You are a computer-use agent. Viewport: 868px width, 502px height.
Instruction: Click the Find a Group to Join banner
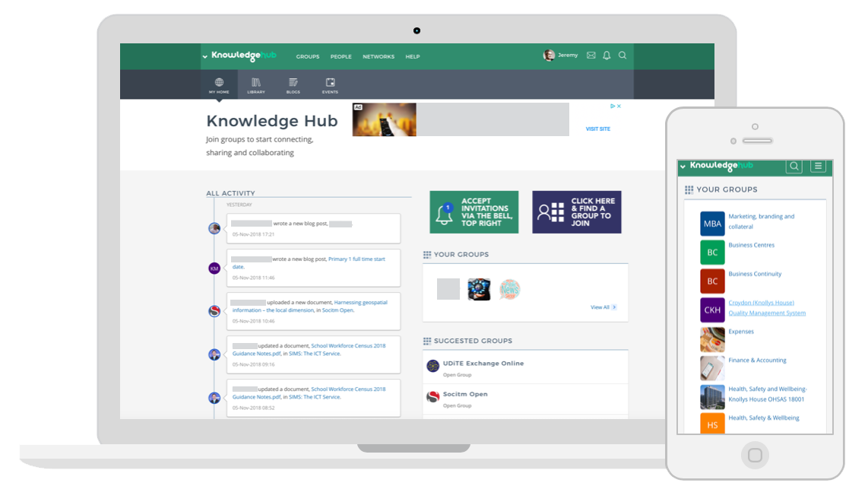(577, 212)
